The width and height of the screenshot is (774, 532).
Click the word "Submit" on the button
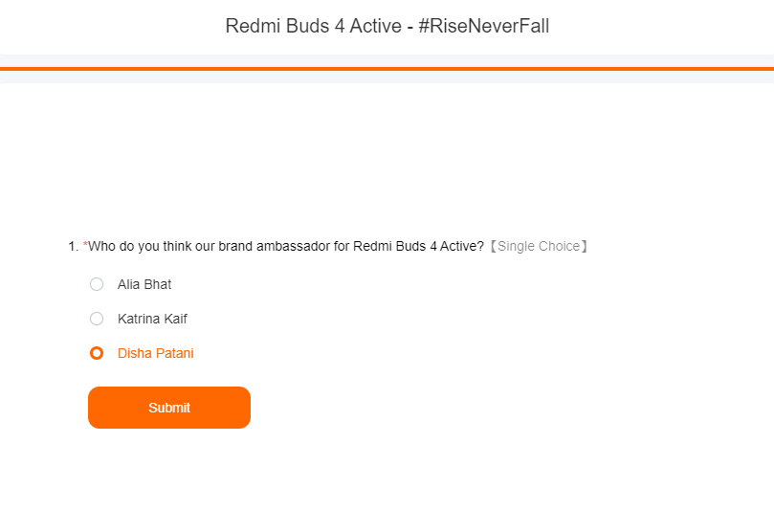click(169, 408)
